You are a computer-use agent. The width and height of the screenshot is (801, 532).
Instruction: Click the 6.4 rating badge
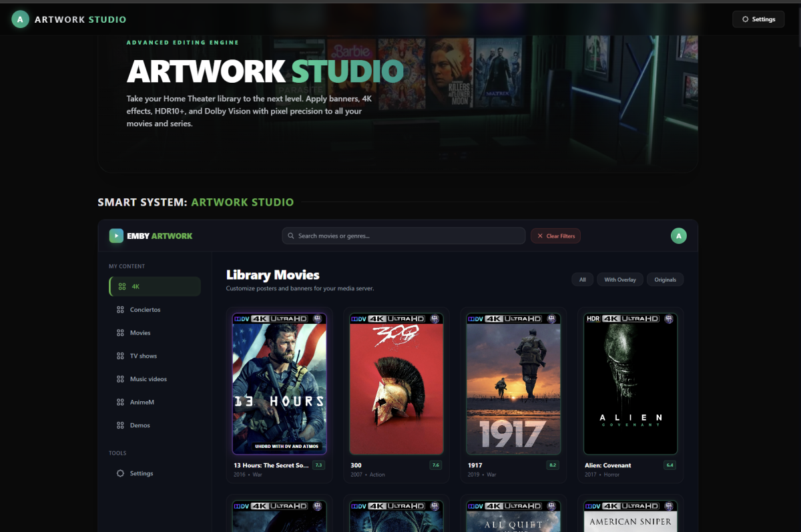pyautogui.click(x=670, y=465)
